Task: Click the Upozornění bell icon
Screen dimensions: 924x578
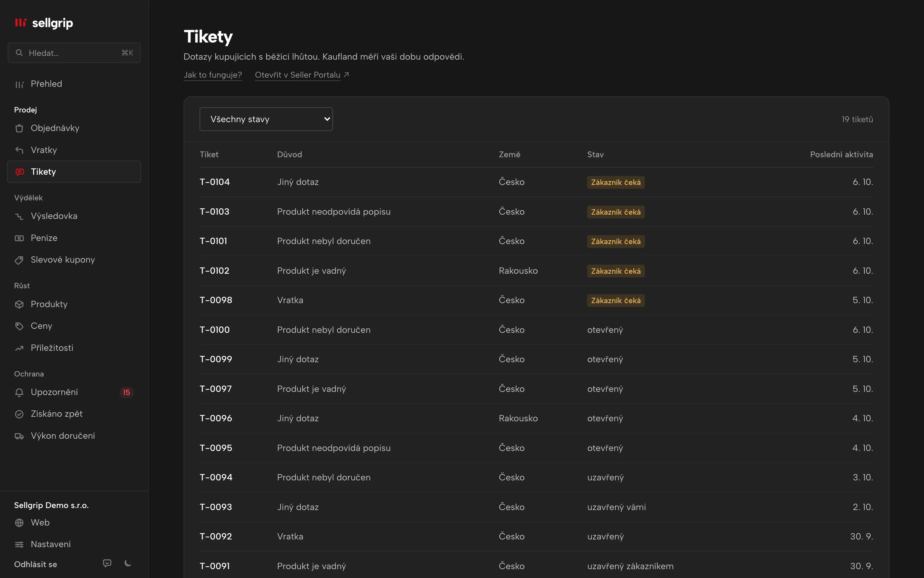Action: (x=19, y=392)
